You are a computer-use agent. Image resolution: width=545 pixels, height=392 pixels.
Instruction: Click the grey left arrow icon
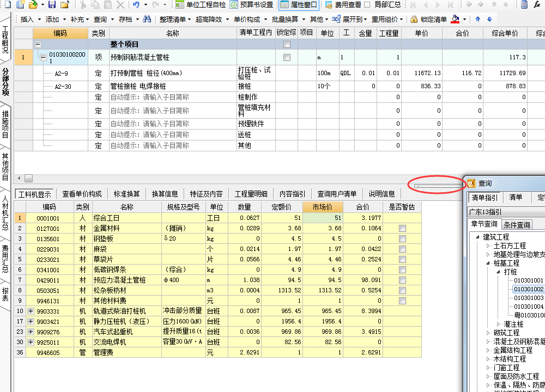(x=469, y=4)
